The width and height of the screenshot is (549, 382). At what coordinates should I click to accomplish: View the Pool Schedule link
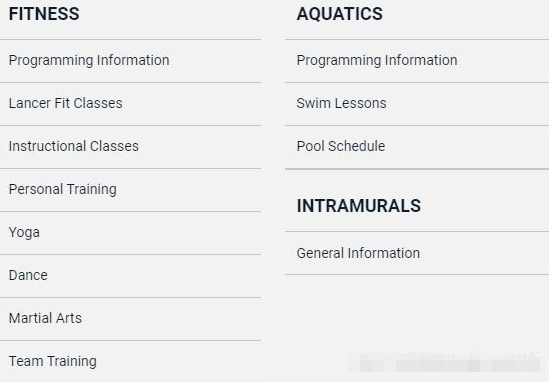coord(341,146)
